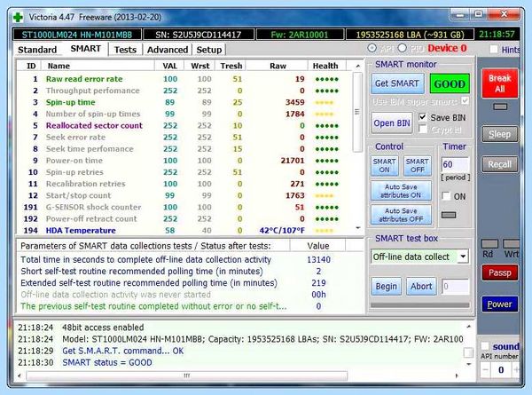
Task: Toggle Use IBM super smart checkbox
Action: (465, 101)
